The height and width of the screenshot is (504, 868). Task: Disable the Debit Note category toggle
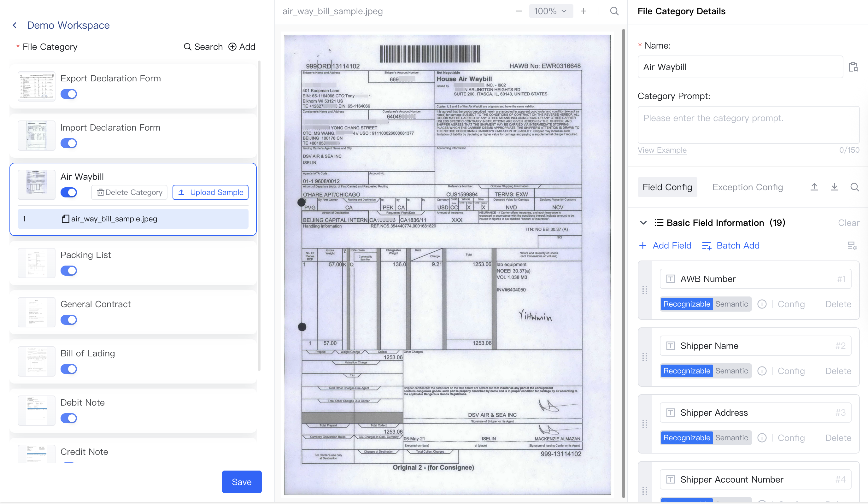[x=68, y=418]
